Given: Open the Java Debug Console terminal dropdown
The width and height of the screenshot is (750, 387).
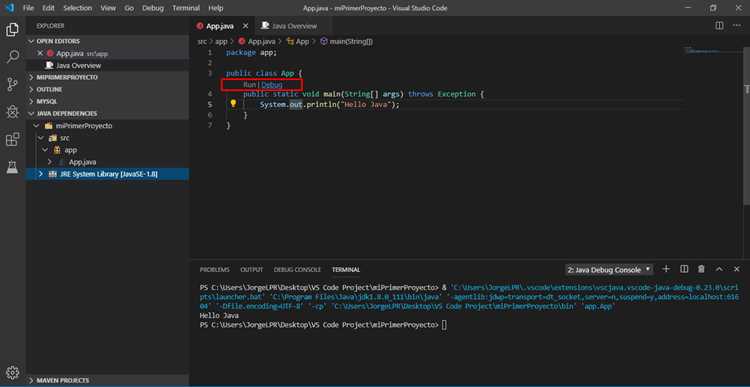Looking at the screenshot, I should 608,270.
